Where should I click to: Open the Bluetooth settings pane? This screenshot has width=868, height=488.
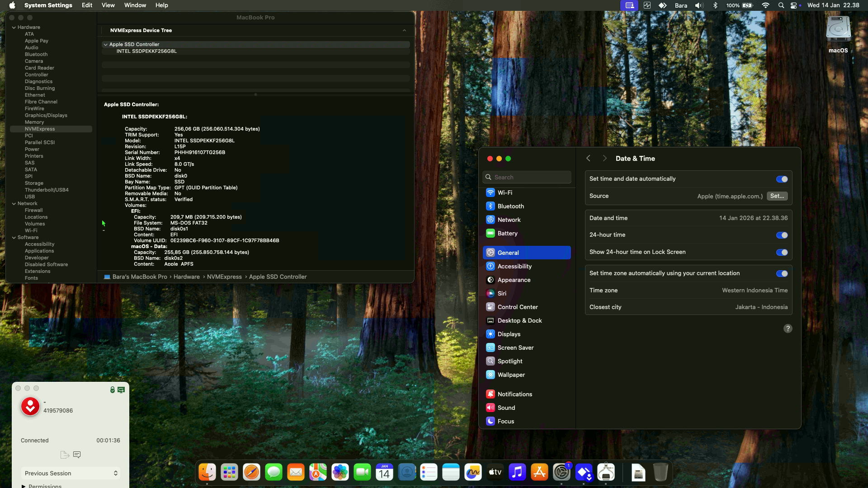[510, 206]
